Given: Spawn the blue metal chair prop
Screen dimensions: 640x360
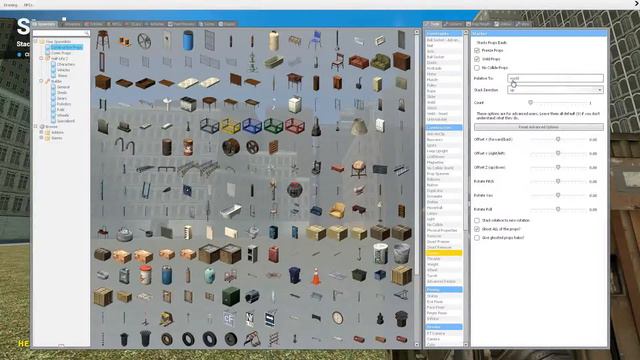Looking at the screenshot, I should [316, 41].
